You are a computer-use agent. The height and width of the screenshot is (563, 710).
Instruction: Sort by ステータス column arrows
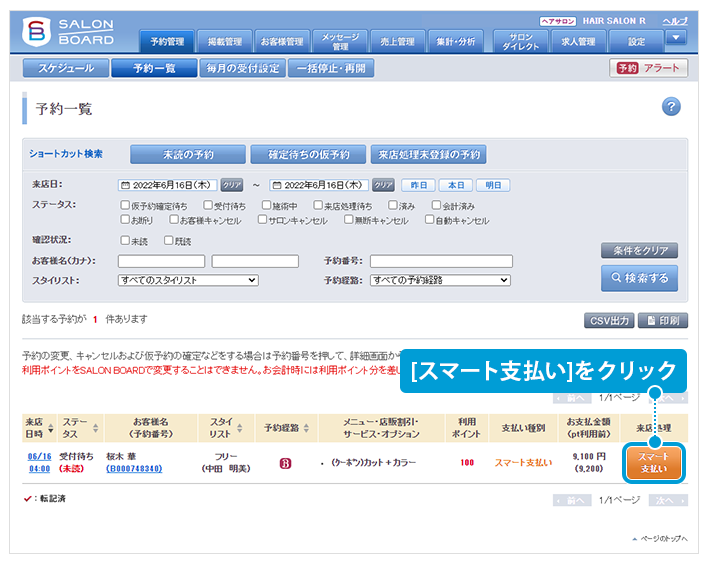(x=96, y=428)
